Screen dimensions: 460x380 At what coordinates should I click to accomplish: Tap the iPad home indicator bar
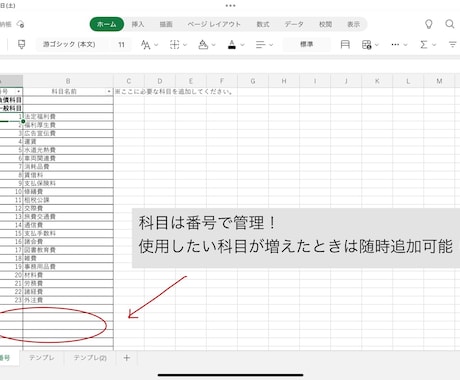tap(230, 375)
